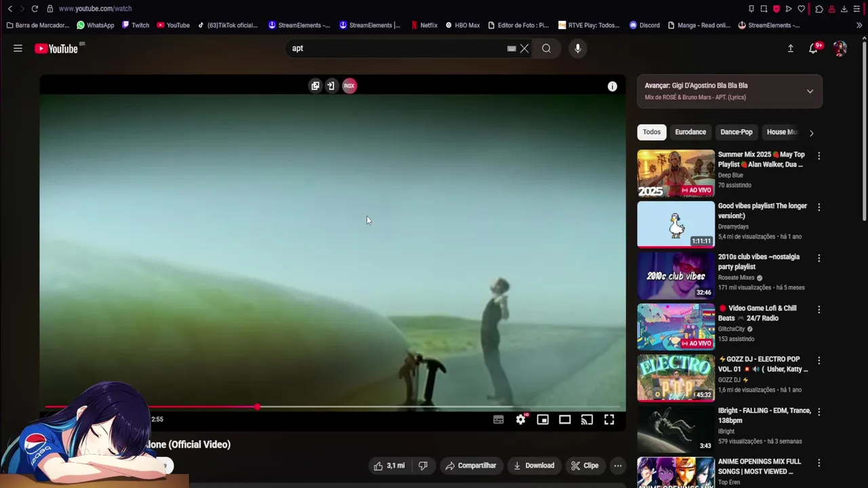Image resolution: width=868 pixels, height=488 pixels.
Task: Open Discord bookmark
Action: (644, 25)
